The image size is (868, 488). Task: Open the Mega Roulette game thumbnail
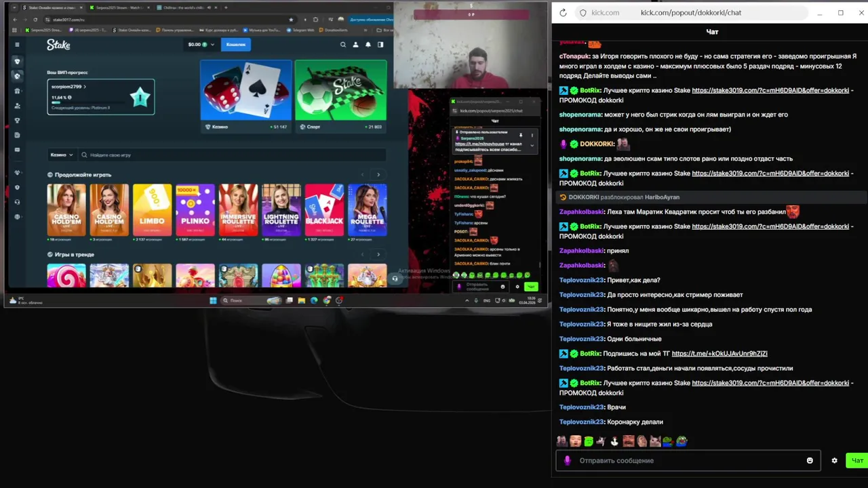(x=367, y=210)
